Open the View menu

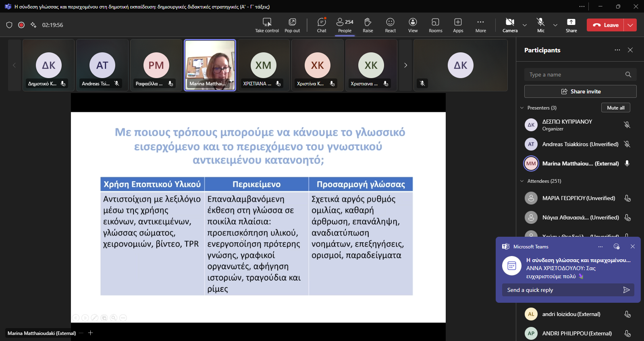click(x=413, y=25)
